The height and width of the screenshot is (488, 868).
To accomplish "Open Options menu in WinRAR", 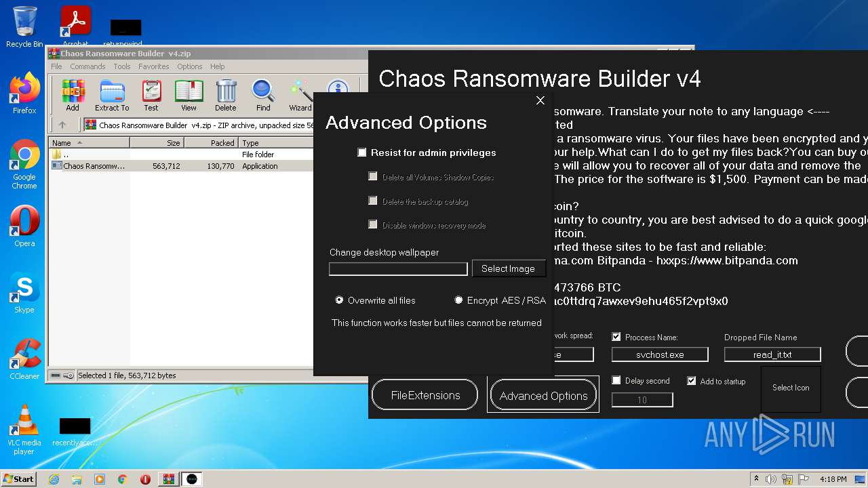I will (x=190, y=66).
